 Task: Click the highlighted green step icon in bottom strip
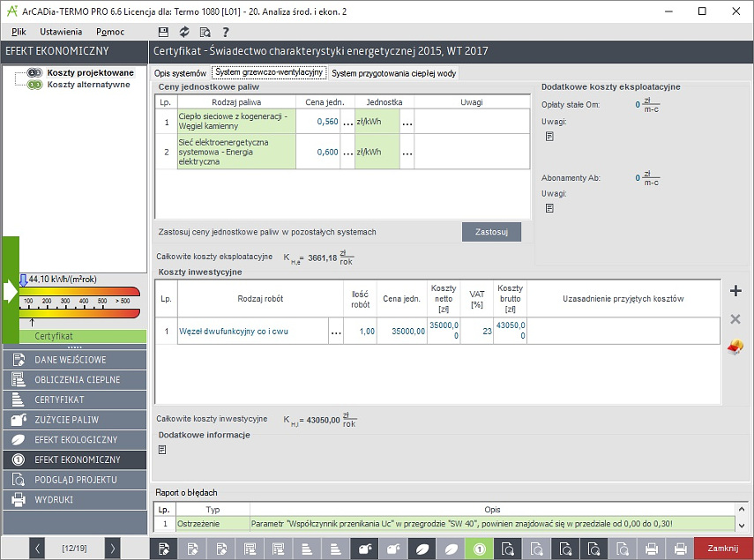(480, 549)
